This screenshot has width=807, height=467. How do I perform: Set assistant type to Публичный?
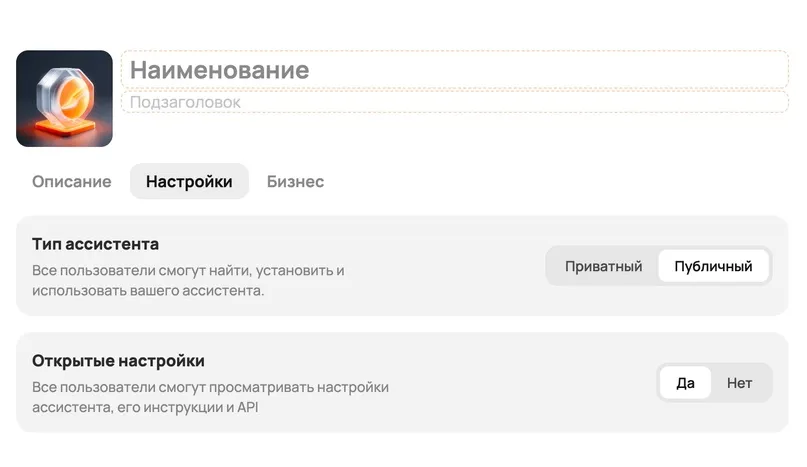click(713, 266)
